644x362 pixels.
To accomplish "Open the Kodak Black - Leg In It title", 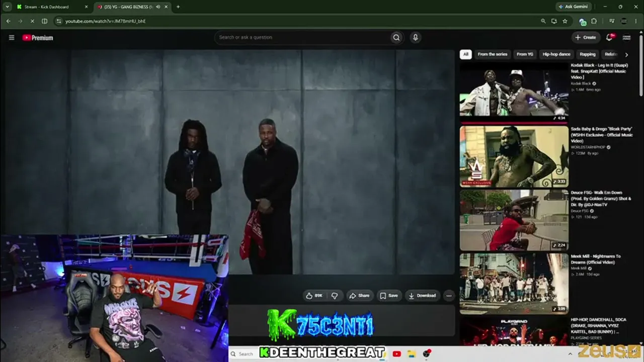I will [599, 71].
